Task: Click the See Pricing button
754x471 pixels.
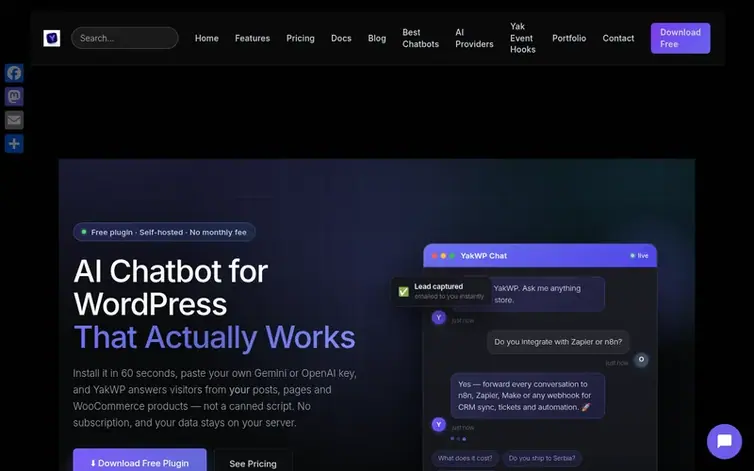Action: click(253, 461)
